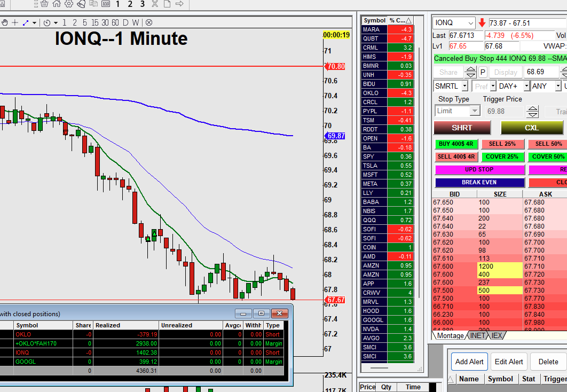Click the SELL 25% button

point(502,144)
